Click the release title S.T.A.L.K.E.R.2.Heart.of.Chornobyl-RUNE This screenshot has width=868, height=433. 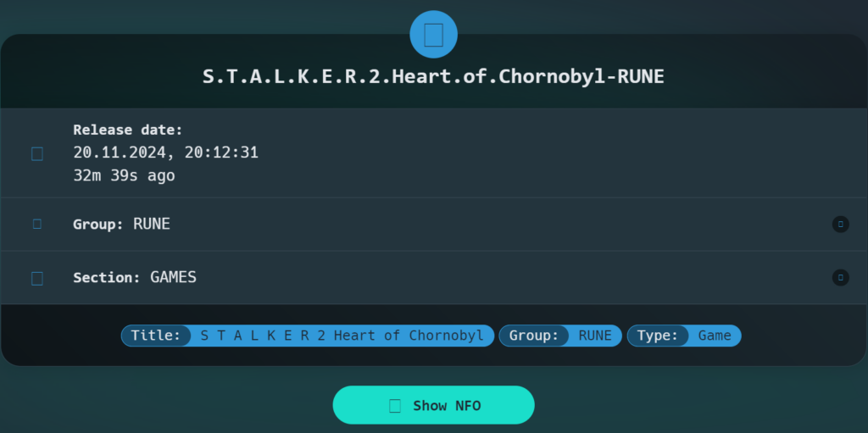(433, 76)
